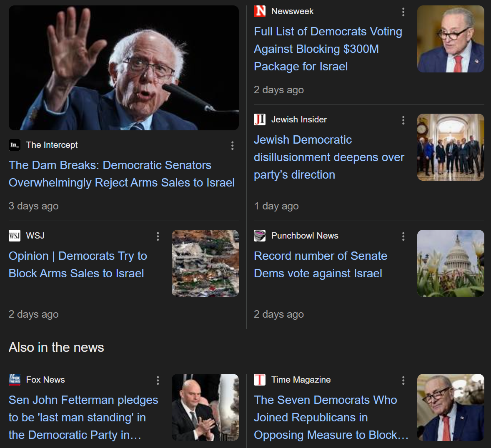Click the WSJ publisher logo

15,236
